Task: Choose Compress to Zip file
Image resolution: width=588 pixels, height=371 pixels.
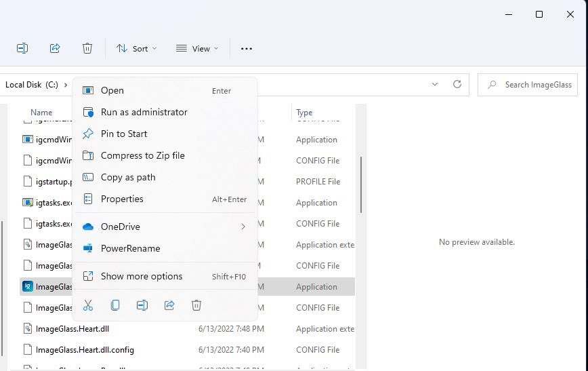Action: pyautogui.click(x=142, y=155)
